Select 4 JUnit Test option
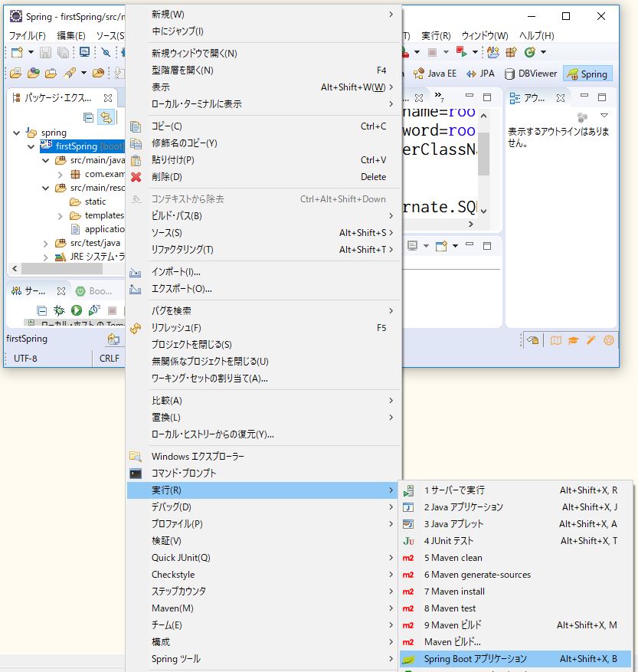 tap(515, 541)
